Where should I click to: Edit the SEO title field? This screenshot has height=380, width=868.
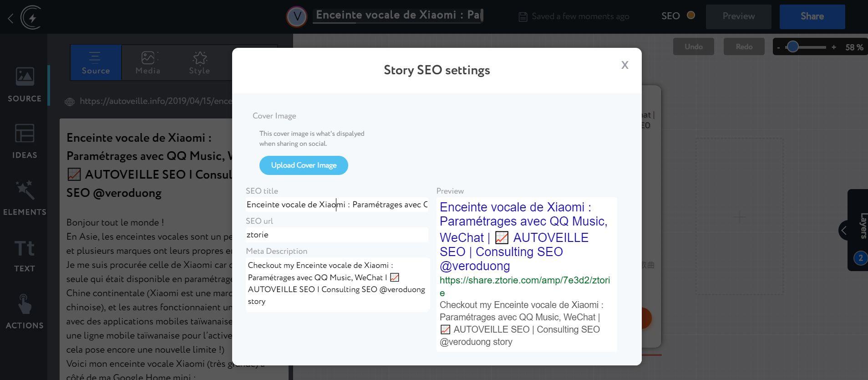(337, 205)
